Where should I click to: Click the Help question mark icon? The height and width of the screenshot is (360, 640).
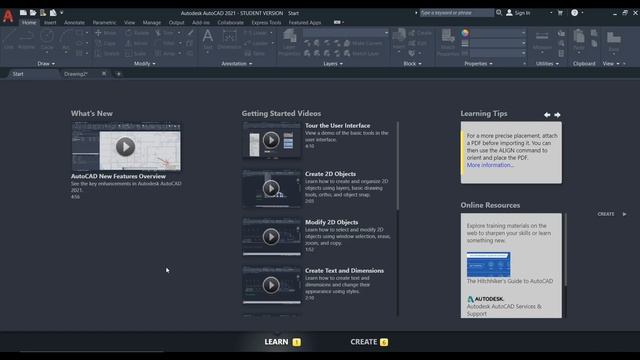pos(574,13)
